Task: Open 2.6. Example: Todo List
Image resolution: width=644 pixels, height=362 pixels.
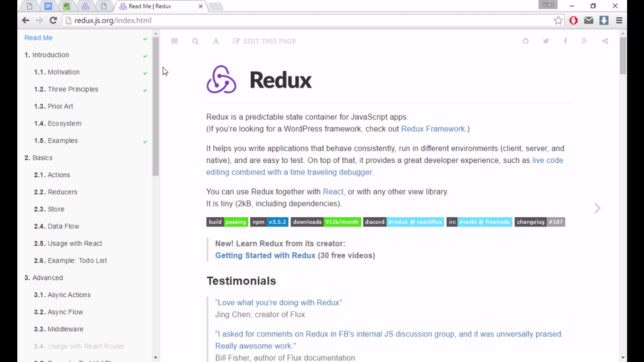Action: coord(70,261)
